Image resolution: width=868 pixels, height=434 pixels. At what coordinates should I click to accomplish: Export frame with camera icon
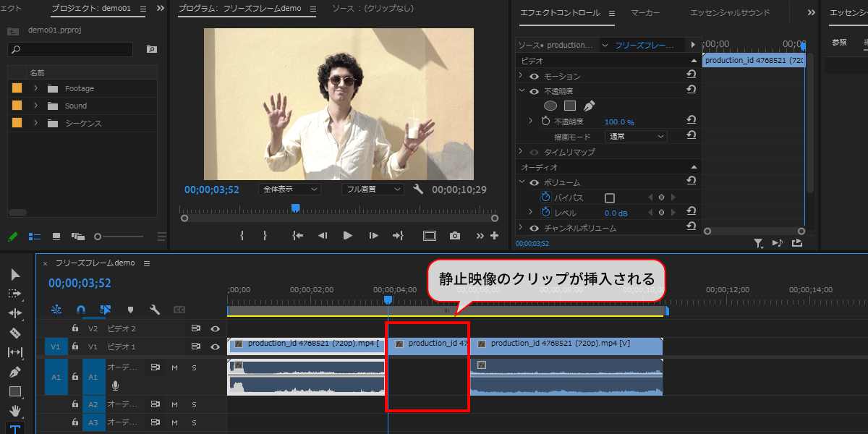click(454, 235)
